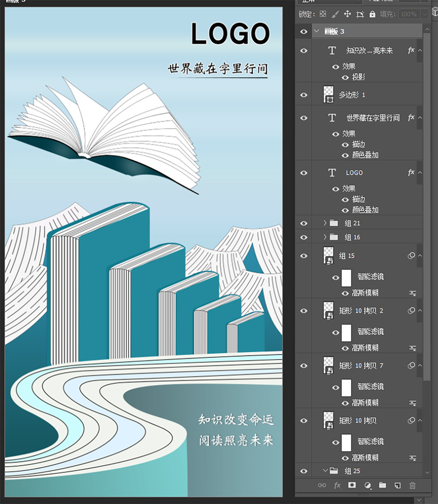Open blending options for 矩形 10 拷贝 7 高斯模糊
Image resolution: width=438 pixels, height=504 pixels.
(x=413, y=403)
